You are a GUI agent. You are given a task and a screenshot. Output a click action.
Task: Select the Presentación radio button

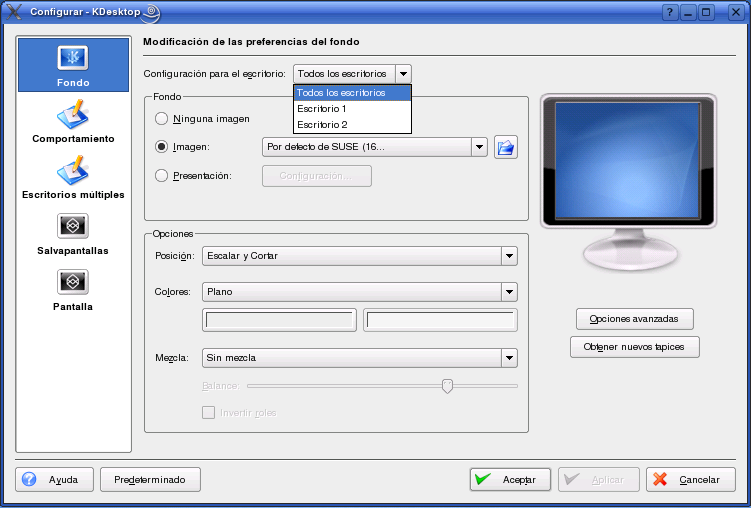(x=161, y=176)
